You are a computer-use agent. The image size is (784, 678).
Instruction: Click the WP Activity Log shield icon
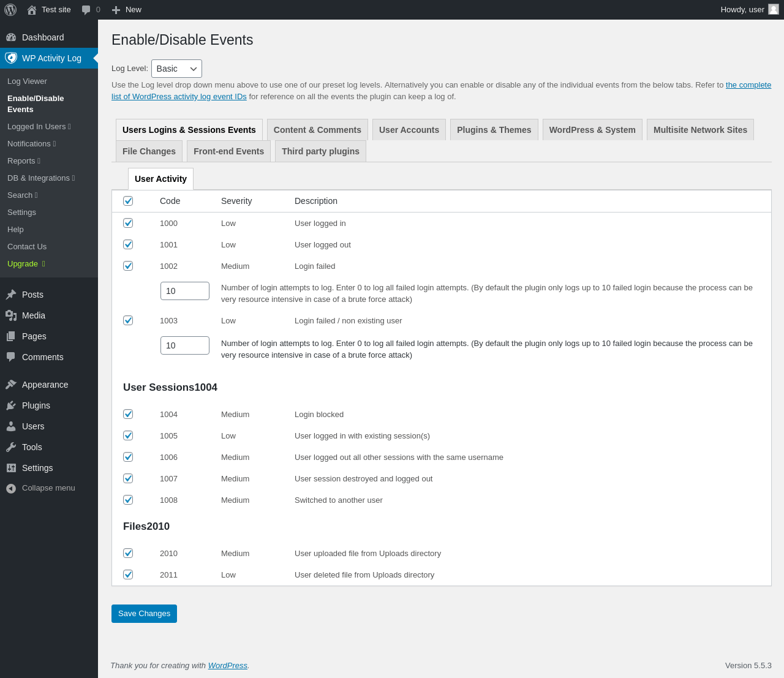pyautogui.click(x=11, y=58)
